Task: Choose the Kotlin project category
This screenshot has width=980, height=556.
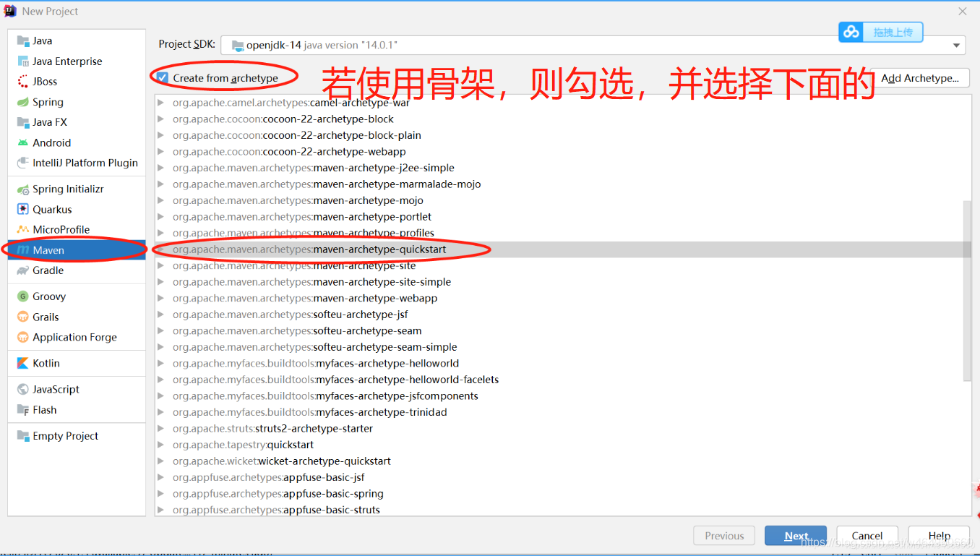Action: [77, 363]
